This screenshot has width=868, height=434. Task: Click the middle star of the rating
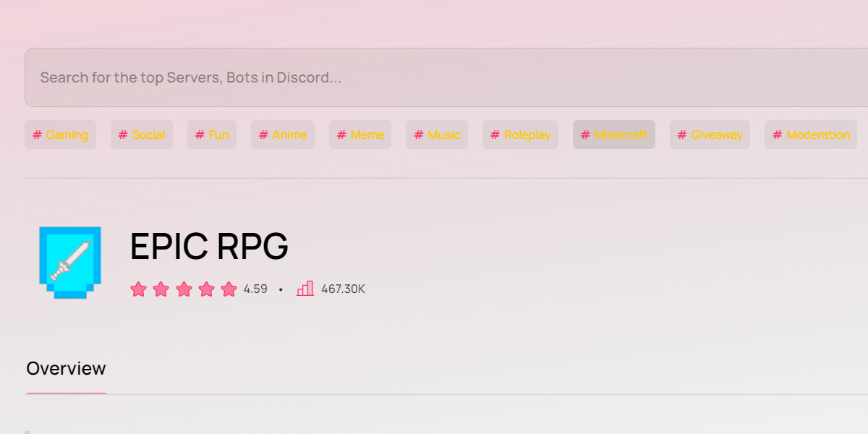184,288
